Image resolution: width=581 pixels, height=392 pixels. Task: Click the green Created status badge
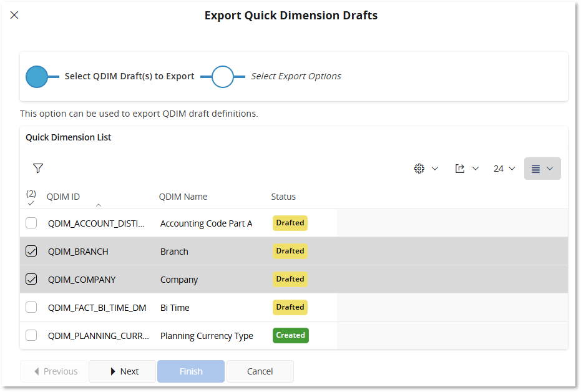pos(291,335)
